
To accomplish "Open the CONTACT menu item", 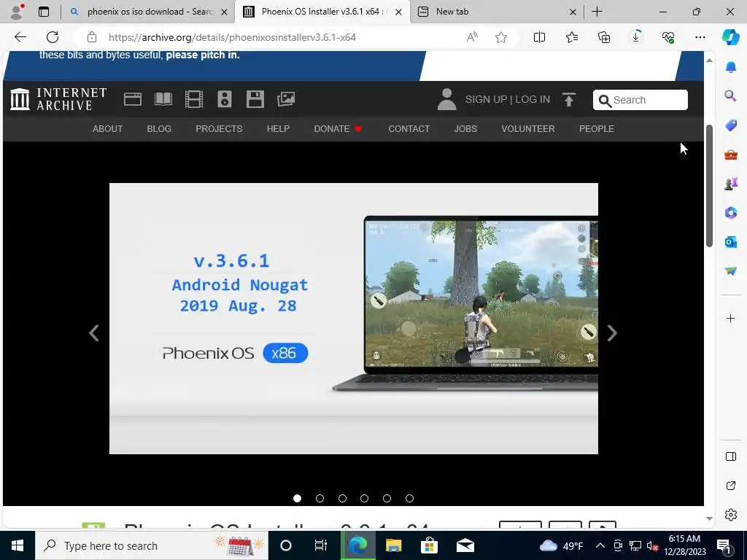I will click(409, 129).
